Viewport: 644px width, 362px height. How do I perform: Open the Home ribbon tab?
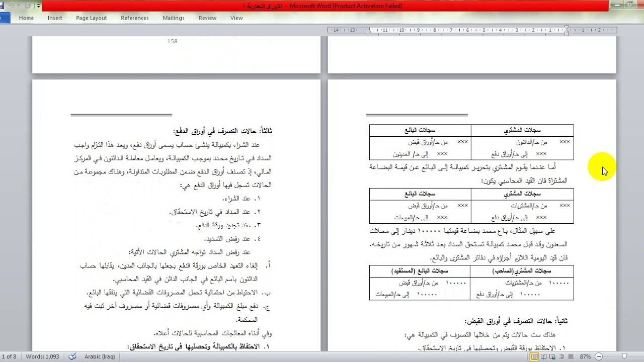[x=26, y=18]
